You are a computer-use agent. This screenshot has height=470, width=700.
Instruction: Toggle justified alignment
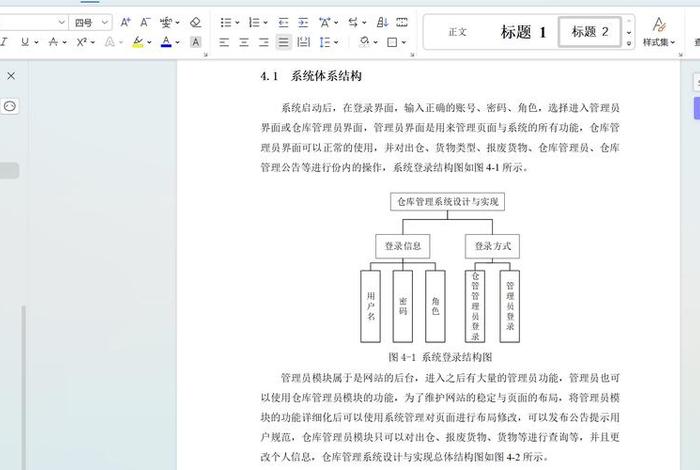coord(283,42)
